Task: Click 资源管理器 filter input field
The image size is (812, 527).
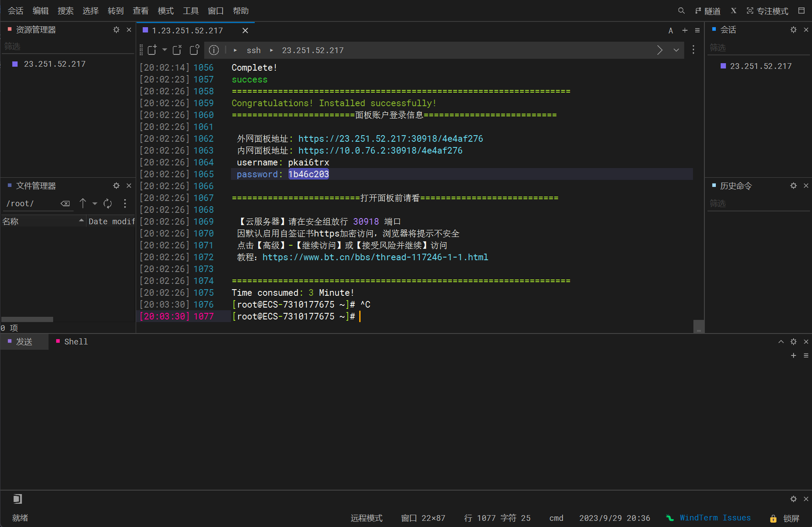Action: coord(68,47)
